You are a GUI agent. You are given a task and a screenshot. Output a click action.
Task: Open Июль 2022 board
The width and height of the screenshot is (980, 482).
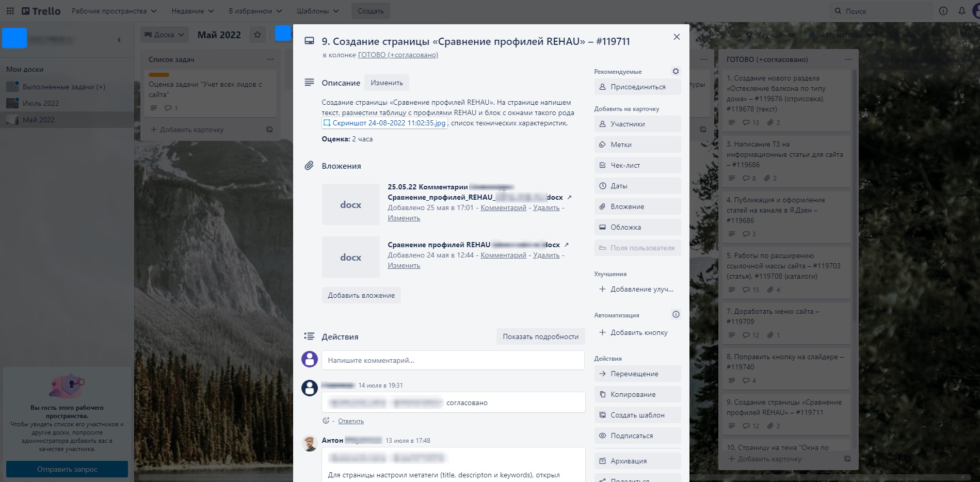[x=41, y=103]
